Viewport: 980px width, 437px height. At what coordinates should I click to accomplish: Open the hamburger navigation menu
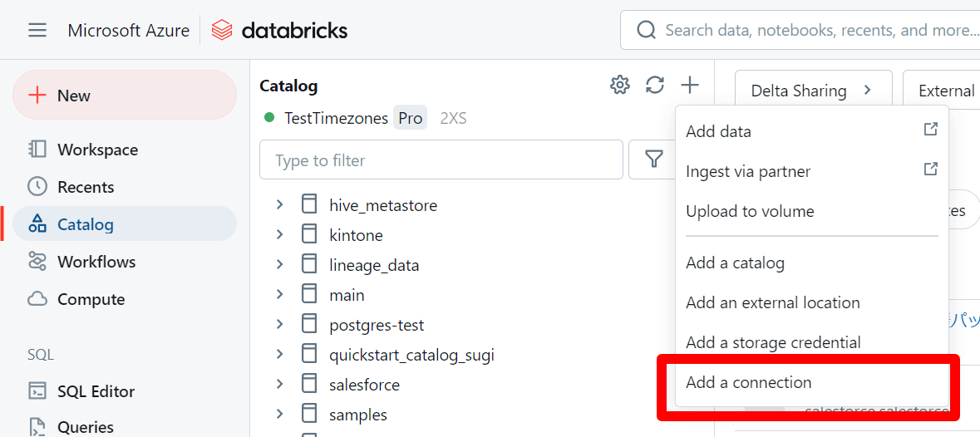click(x=37, y=30)
